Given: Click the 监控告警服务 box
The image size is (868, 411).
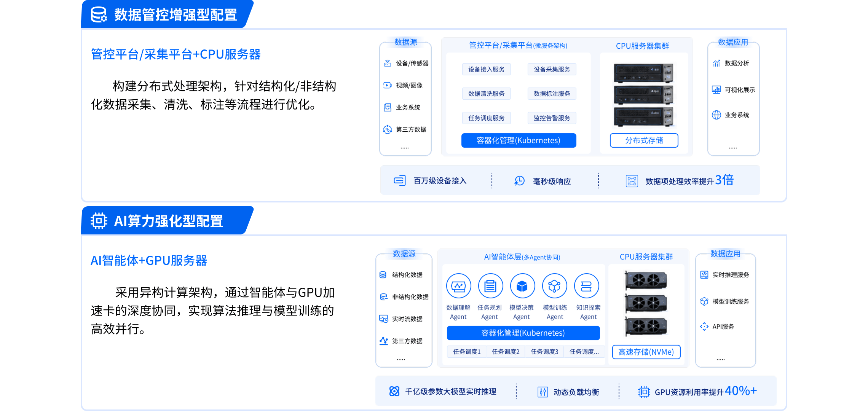Looking at the screenshot, I should click(552, 118).
